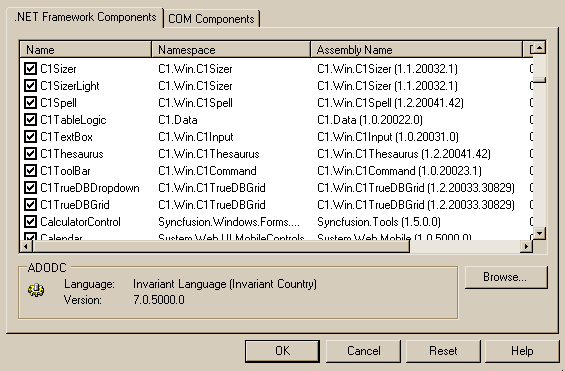Toggle the C1Spell component checkbox

tap(30, 103)
